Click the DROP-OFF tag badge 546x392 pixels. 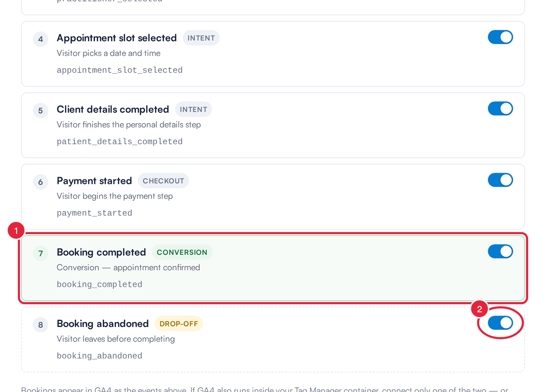coord(179,324)
